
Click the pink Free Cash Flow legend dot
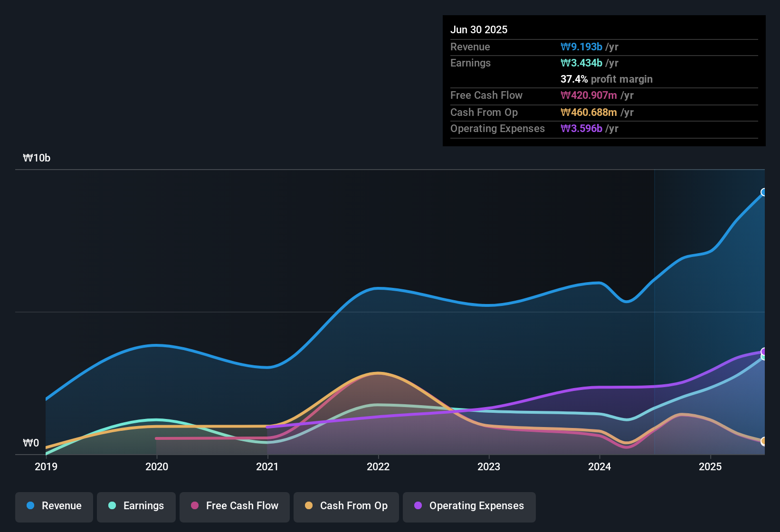194,506
